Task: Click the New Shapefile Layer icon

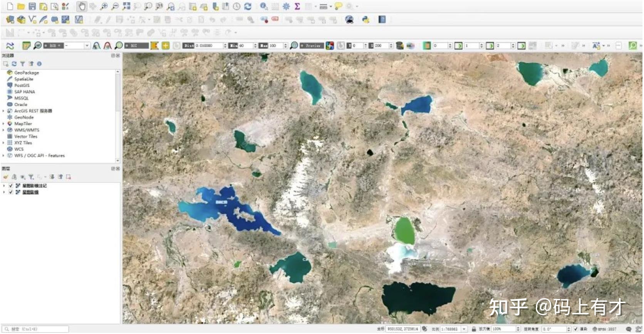Action: click(33, 19)
